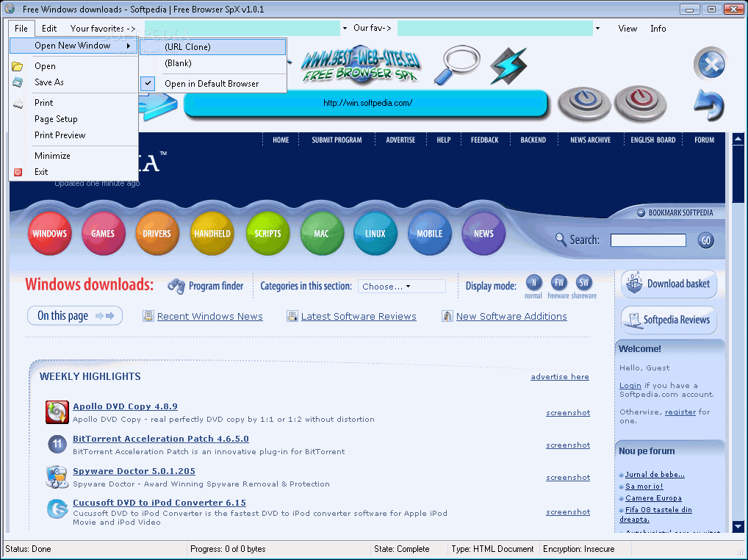Click the yellow HANDHELD bubble
The image size is (748, 560).
pyautogui.click(x=212, y=233)
